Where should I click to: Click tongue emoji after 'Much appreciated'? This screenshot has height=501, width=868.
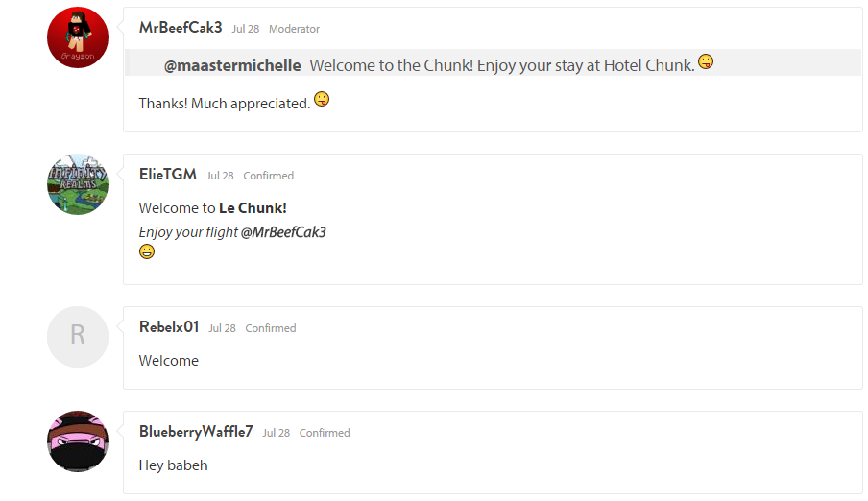tap(322, 100)
